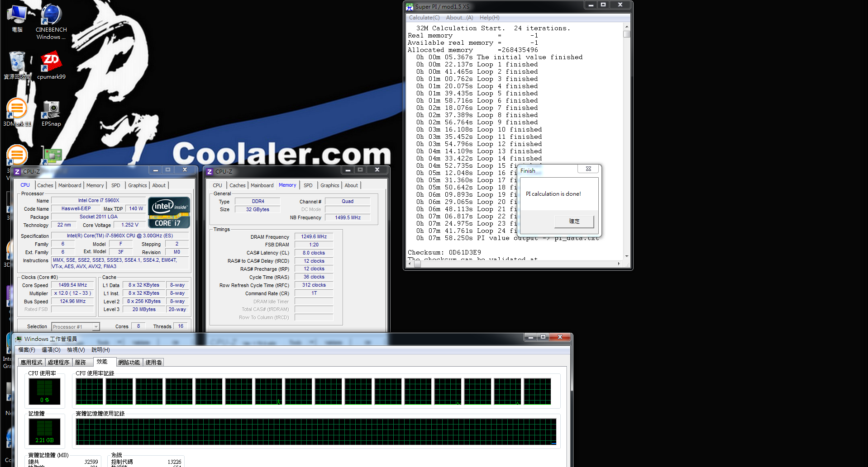Image resolution: width=868 pixels, height=467 pixels.
Task: Open the Calculate menu in Super PI
Action: 424,18
